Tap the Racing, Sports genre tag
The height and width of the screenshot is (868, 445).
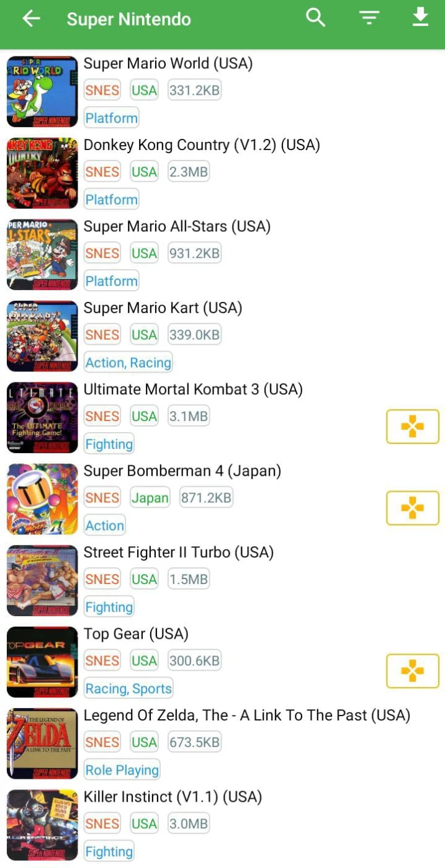[128, 688]
